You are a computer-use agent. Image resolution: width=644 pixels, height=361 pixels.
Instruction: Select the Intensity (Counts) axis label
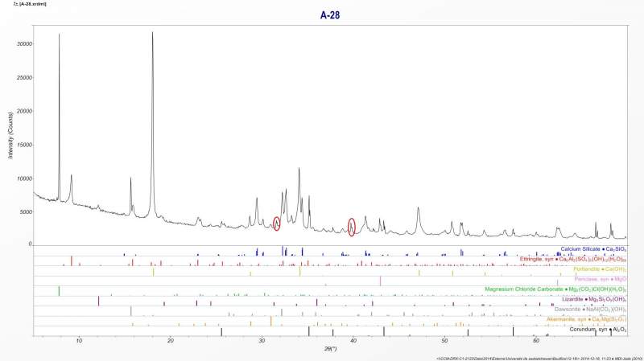pos(10,135)
